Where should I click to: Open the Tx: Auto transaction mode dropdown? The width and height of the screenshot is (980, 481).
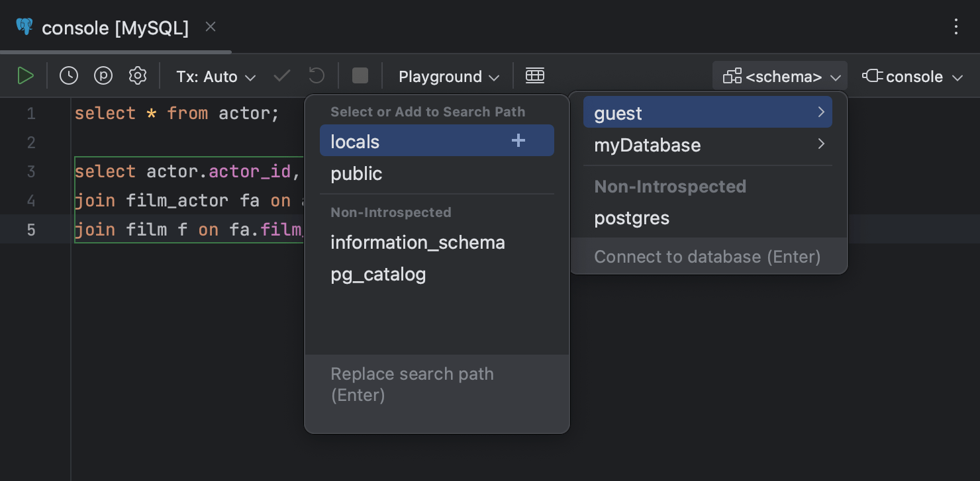click(215, 76)
